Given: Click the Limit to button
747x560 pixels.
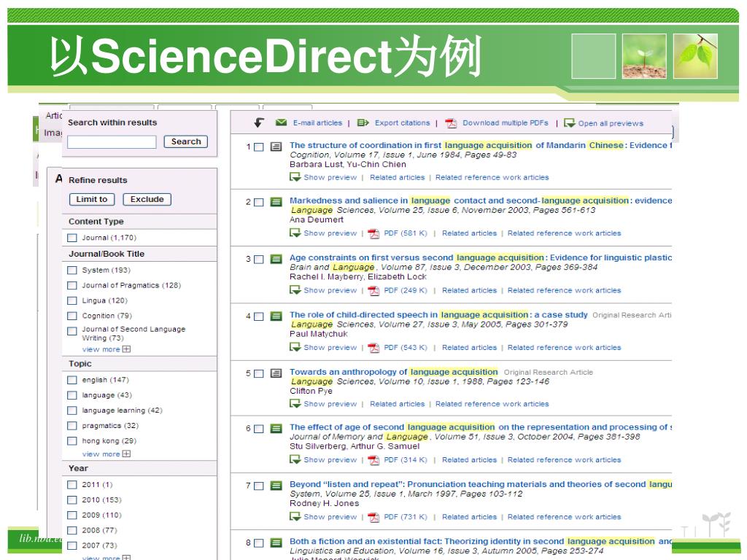Looking at the screenshot, I should [x=92, y=200].
